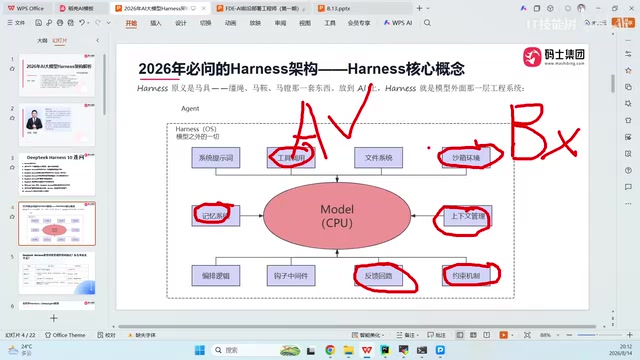Select slide 2 thumbnail with presenter photo

click(x=57, y=124)
